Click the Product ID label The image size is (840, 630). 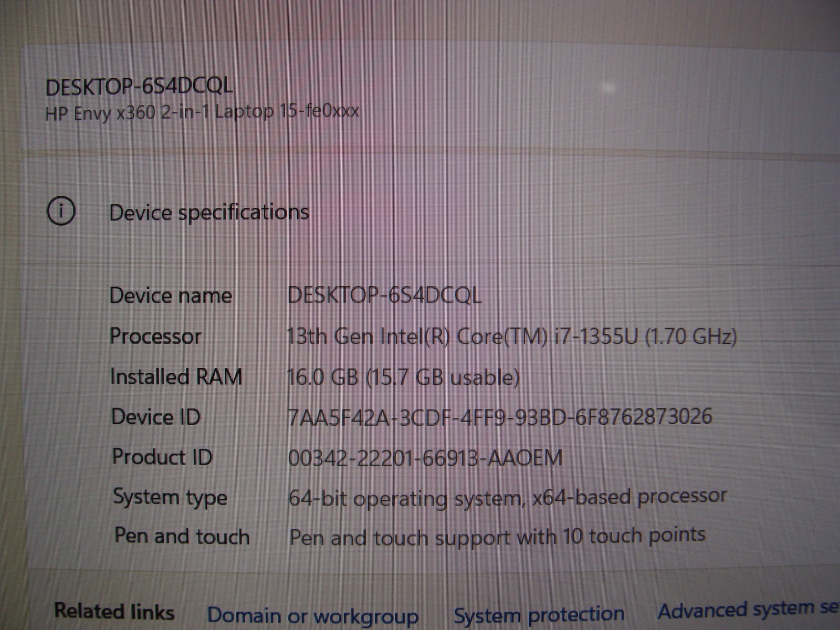click(x=162, y=457)
